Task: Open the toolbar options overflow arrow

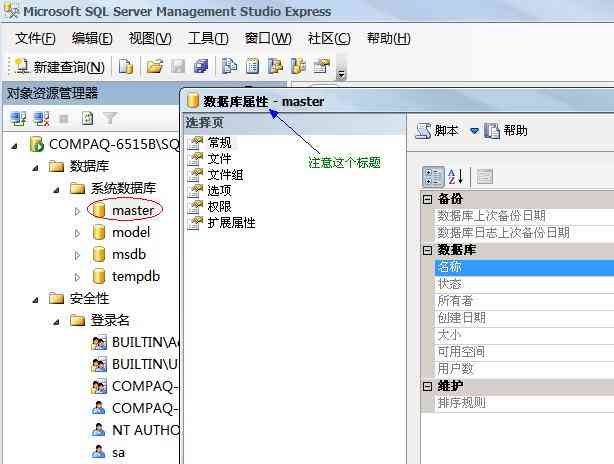Action: [x=341, y=74]
